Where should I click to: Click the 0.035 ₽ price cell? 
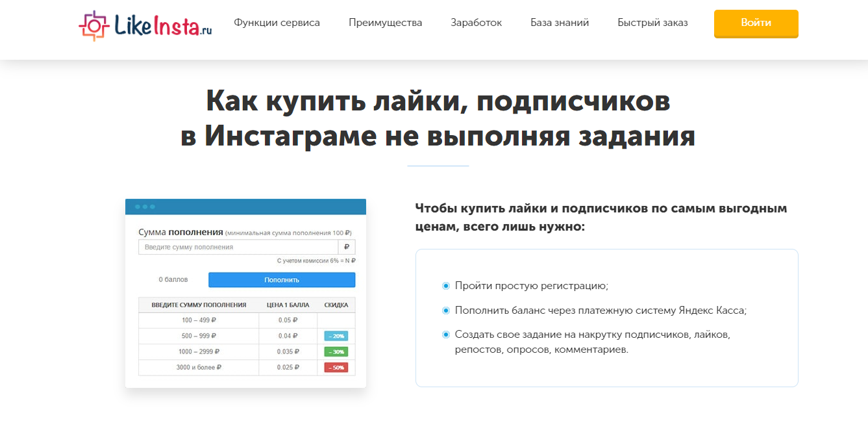pos(288,351)
